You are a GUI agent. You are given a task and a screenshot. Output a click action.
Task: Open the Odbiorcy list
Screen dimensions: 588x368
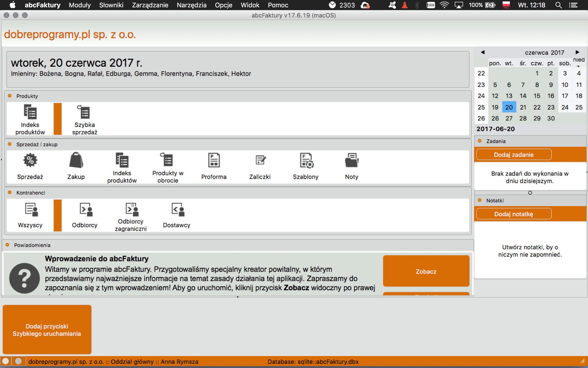pyautogui.click(x=84, y=215)
